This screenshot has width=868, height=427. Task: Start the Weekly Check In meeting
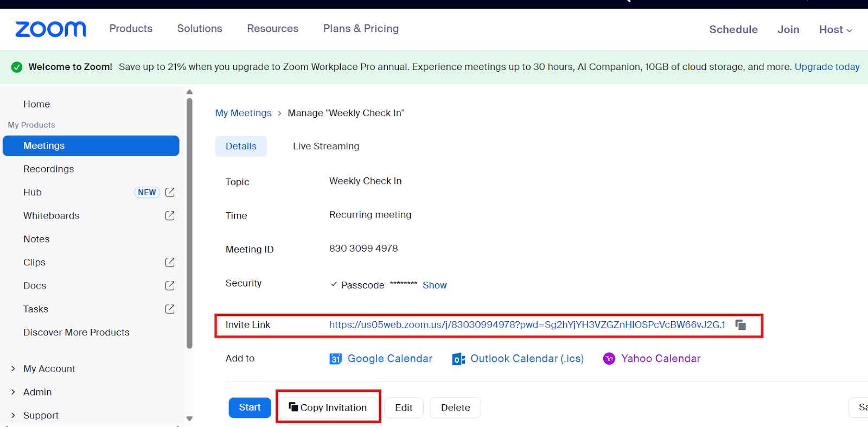tap(250, 407)
